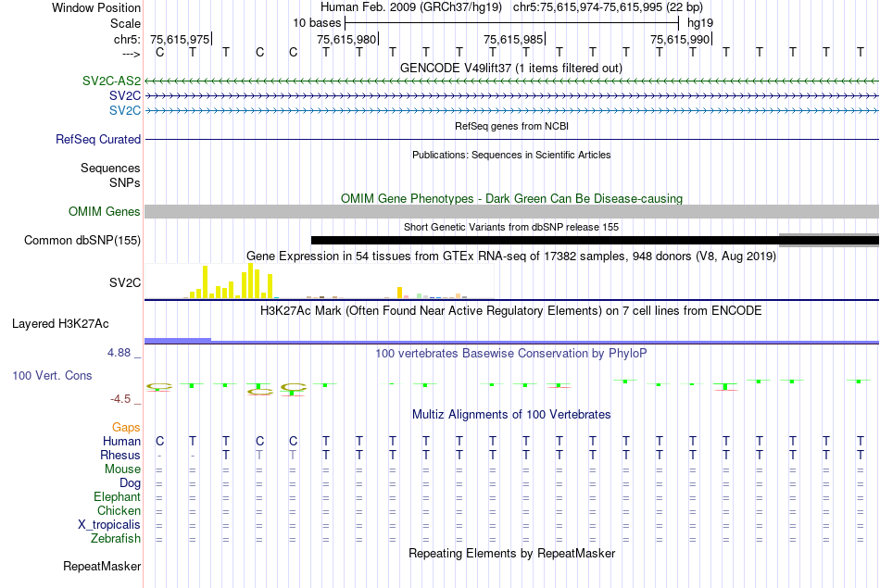
Task: Click the RepeatMasker track label
Action: tap(102, 566)
